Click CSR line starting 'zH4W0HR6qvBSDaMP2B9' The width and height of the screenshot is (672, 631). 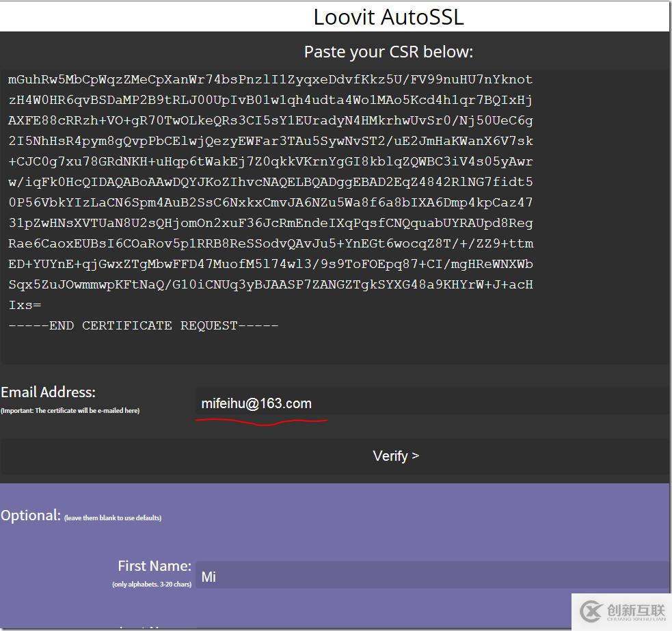click(271, 100)
